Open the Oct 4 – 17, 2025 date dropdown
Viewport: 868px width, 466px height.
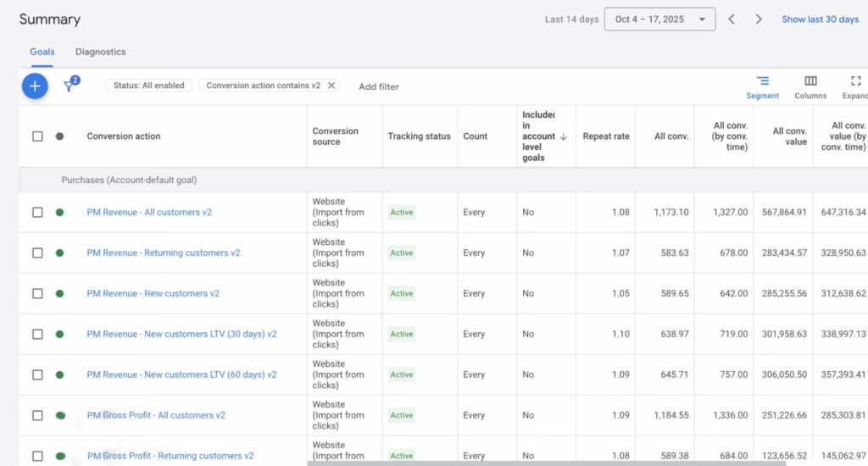click(659, 19)
